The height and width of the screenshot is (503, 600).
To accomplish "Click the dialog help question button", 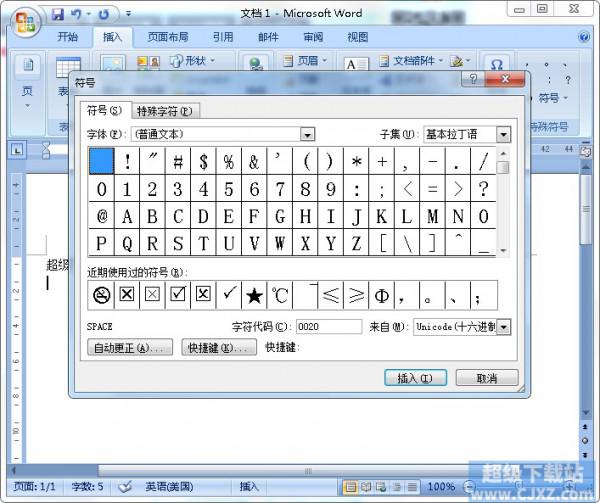I will [x=473, y=79].
